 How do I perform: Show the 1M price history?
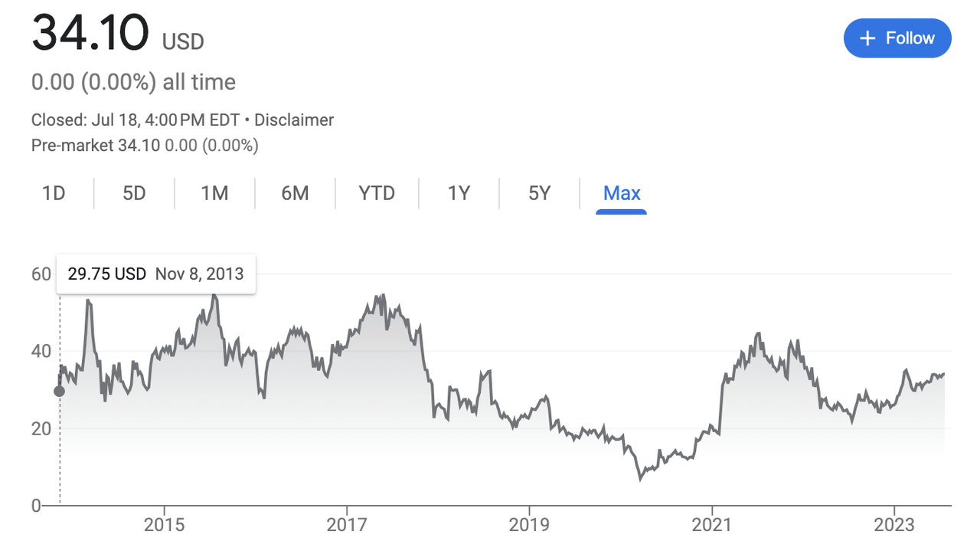(214, 193)
